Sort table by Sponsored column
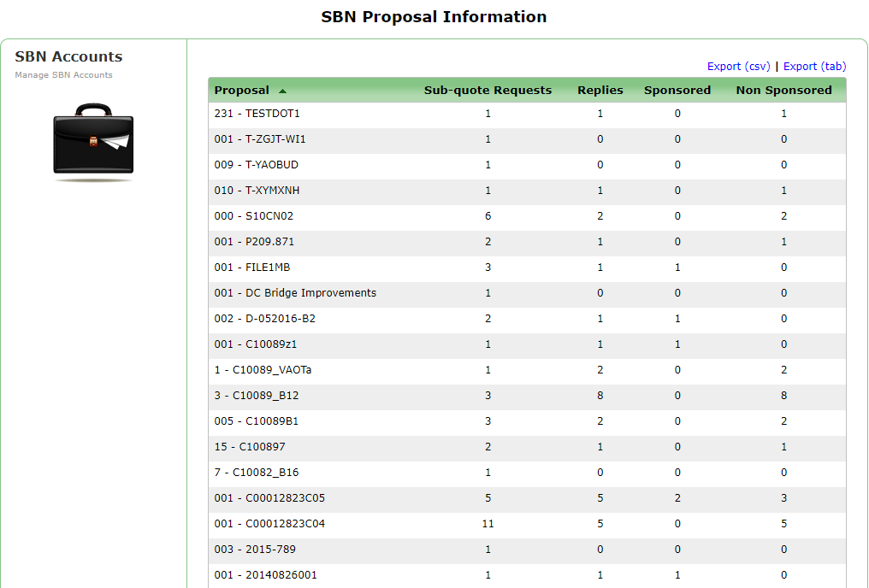This screenshot has height=588, width=869. 677,91
